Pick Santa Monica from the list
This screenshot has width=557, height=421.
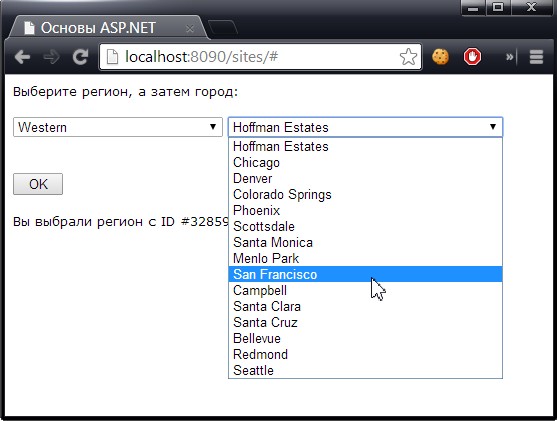[x=365, y=242]
